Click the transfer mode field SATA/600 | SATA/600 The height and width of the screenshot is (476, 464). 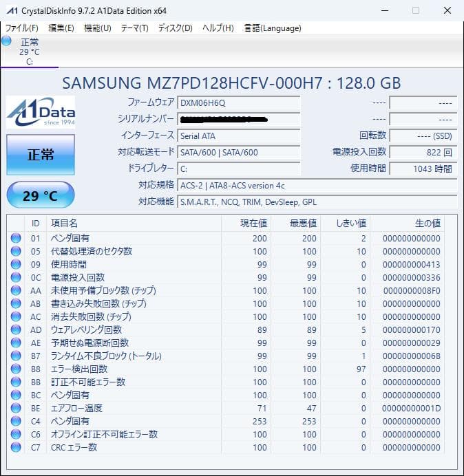(x=239, y=152)
